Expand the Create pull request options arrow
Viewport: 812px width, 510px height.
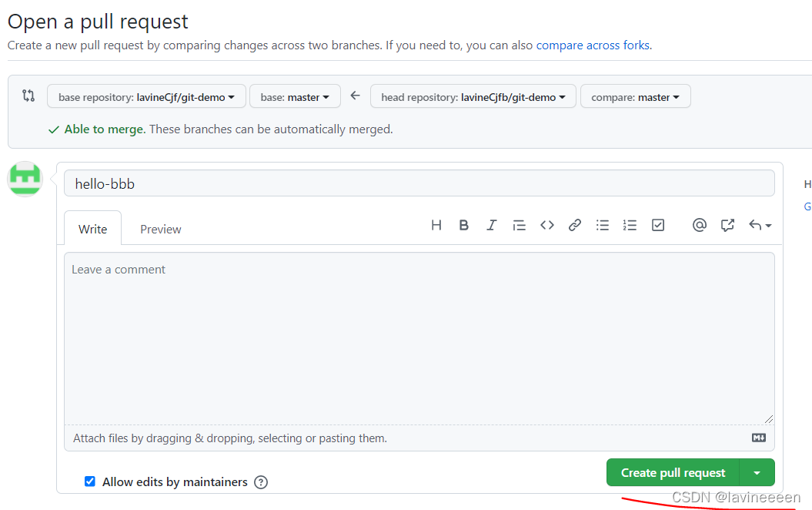(x=757, y=473)
